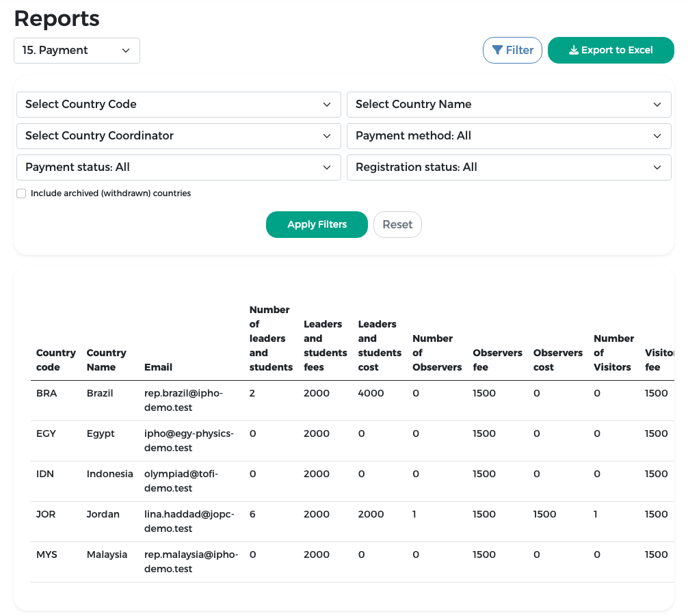Click the Apply Filters button
The image size is (688, 616).
pyautogui.click(x=317, y=225)
